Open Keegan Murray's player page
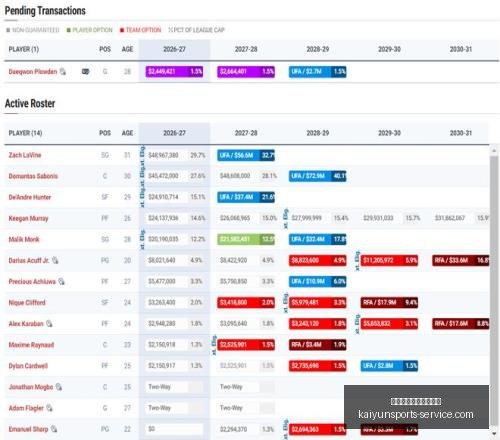 pos(29,218)
